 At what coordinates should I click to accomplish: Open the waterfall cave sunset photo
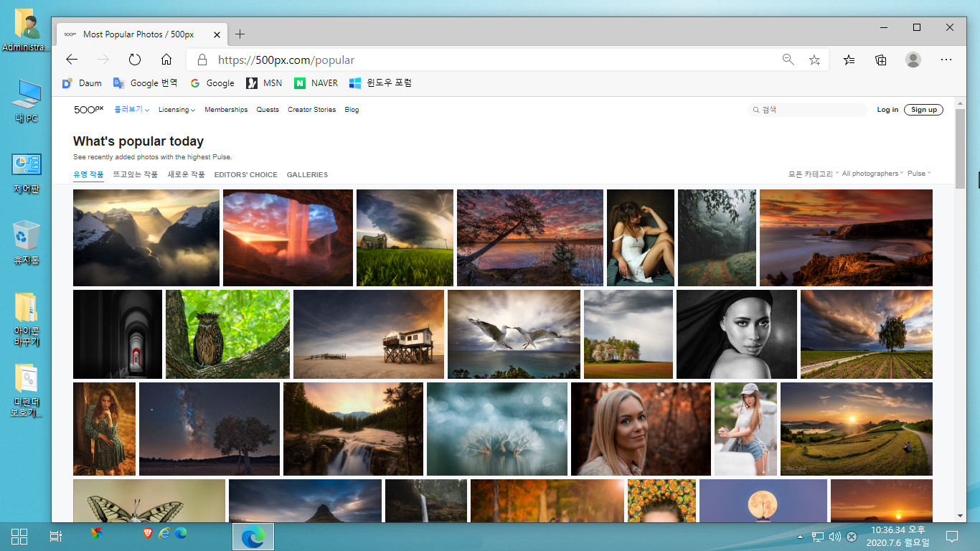[288, 237]
